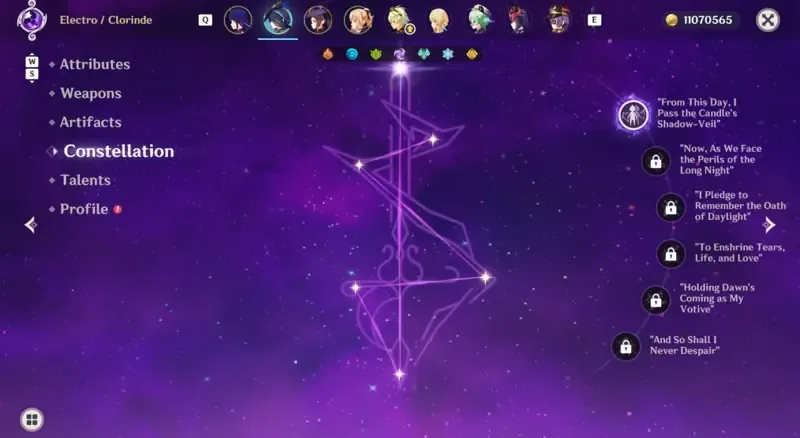Open the Artifacts menu

pos(91,122)
